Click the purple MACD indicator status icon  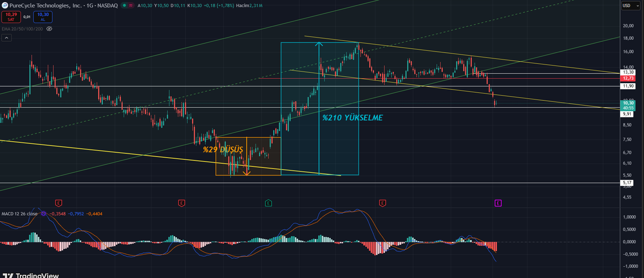[43, 214]
